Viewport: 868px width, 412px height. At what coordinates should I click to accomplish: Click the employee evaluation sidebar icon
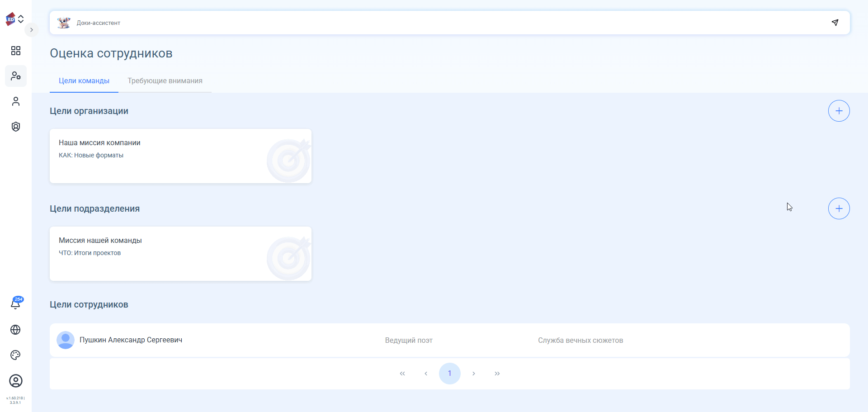16,76
